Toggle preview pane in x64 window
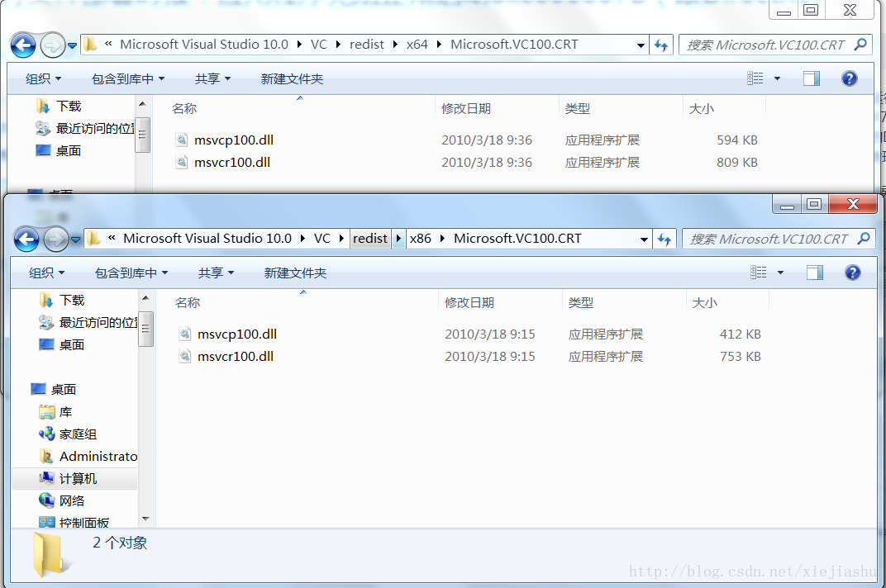Viewport: 886px width, 588px height. click(812, 78)
